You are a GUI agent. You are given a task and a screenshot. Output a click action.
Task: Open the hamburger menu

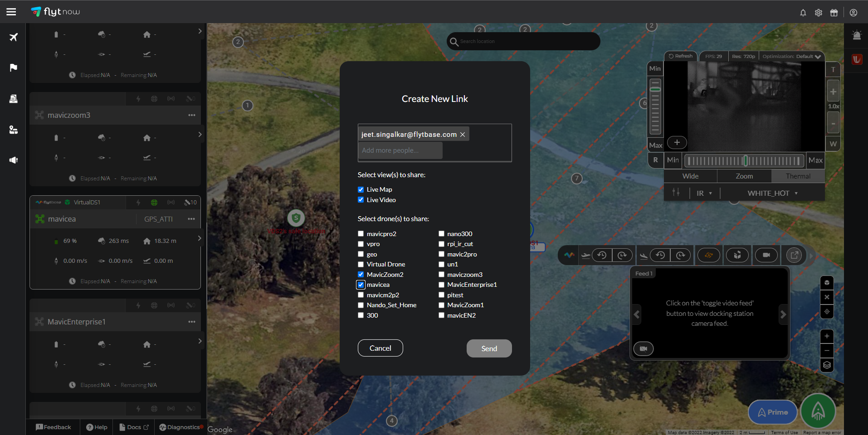point(11,12)
